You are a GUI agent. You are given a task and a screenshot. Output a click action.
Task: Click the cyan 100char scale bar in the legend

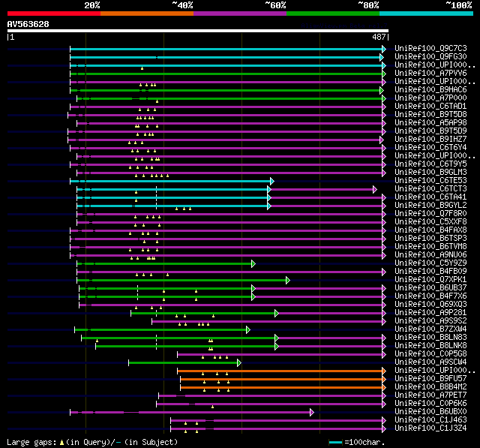(x=335, y=443)
